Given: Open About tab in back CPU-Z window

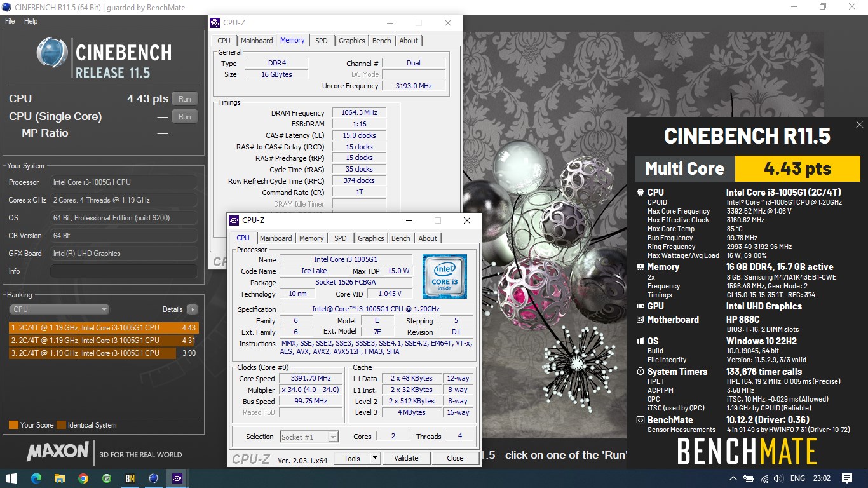Looking at the screenshot, I should pyautogui.click(x=409, y=41).
